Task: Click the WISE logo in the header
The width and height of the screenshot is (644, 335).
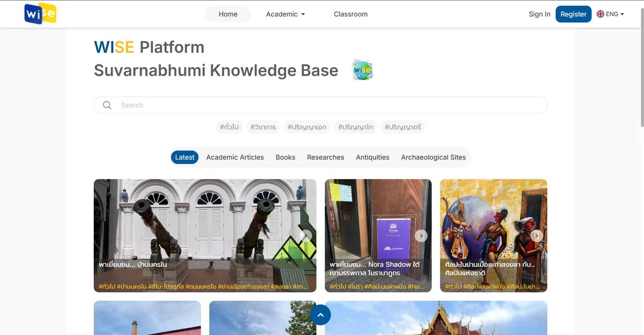Action: pyautogui.click(x=40, y=14)
